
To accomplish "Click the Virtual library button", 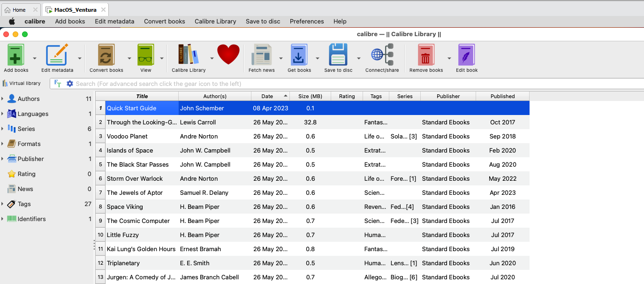I will pos(22,84).
